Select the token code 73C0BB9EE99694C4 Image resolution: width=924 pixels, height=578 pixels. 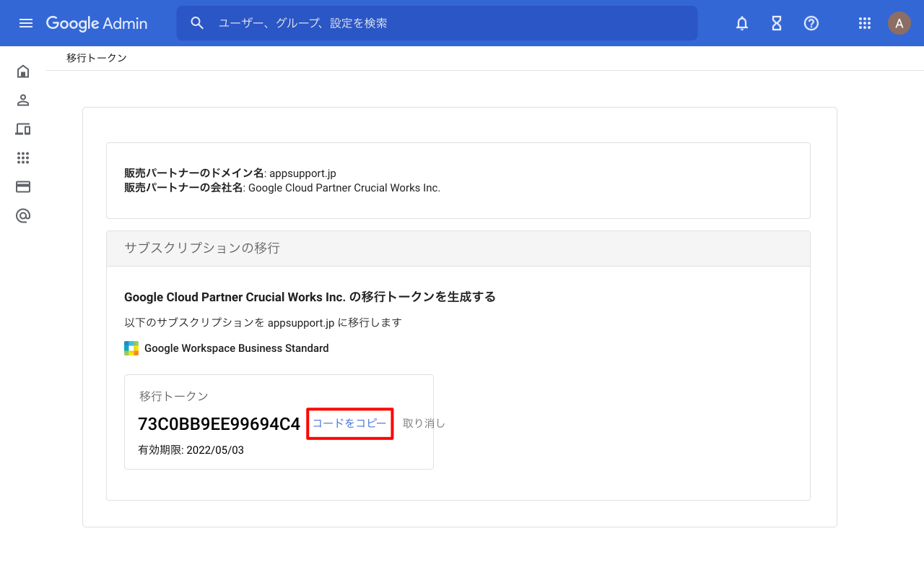[219, 424]
